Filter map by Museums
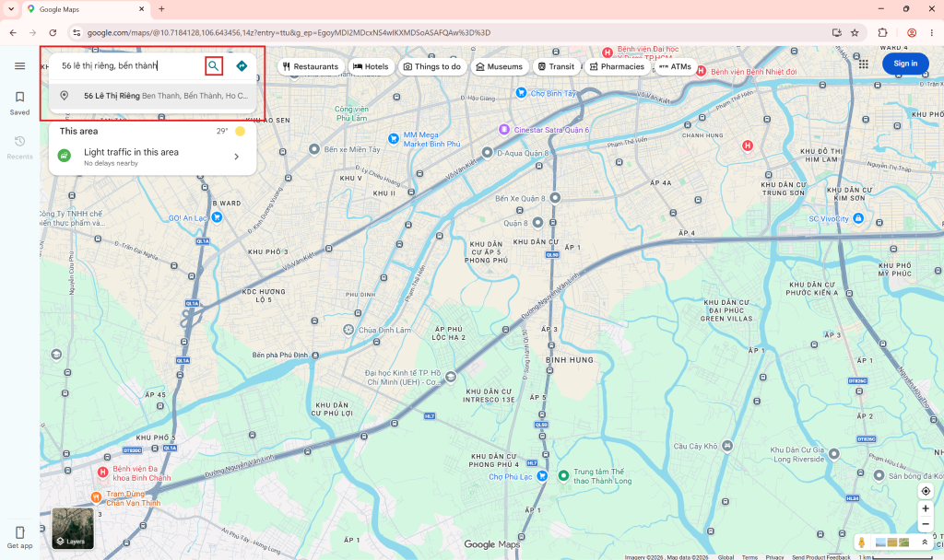Image resolution: width=944 pixels, height=560 pixels. pos(499,66)
